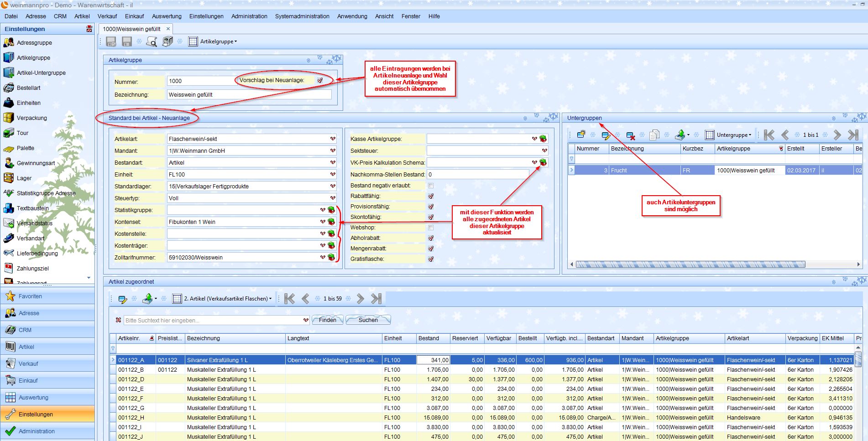Click the Finden button
Viewport: 868px width, 441px height.
coord(328,320)
